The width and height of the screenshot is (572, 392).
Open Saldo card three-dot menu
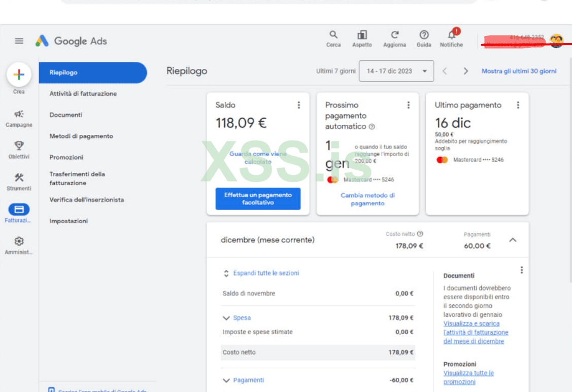pos(299,105)
